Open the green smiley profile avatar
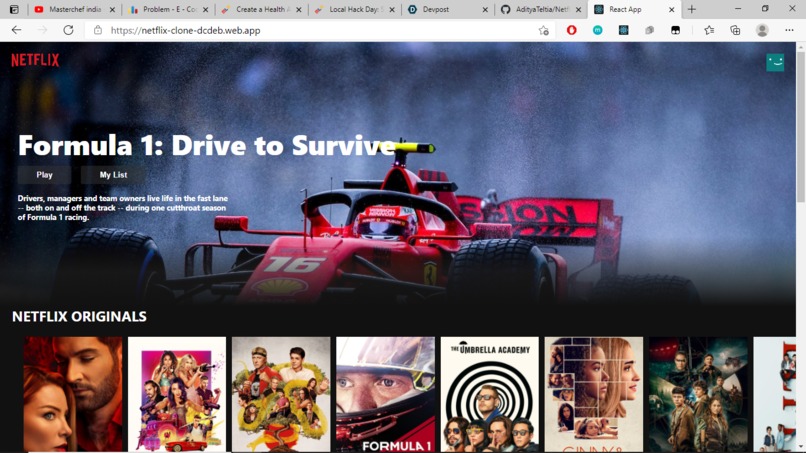This screenshot has width=806, height=453. tap(775, 63)
